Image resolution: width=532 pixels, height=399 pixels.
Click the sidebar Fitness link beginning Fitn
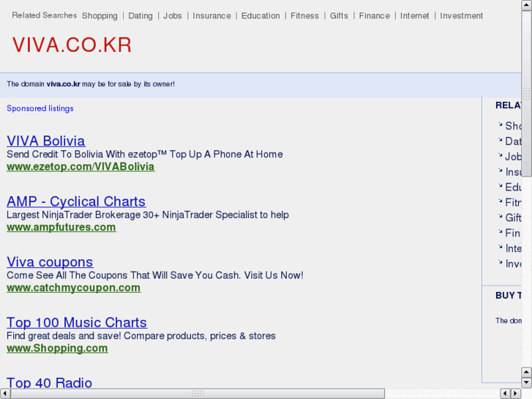pos(513,203)
